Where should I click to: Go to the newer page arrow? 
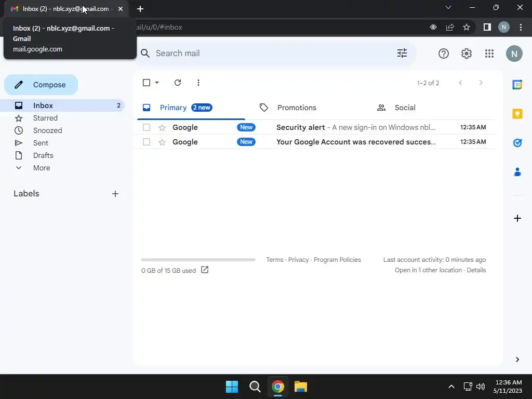pyautogui.click(x=460, y=83)
